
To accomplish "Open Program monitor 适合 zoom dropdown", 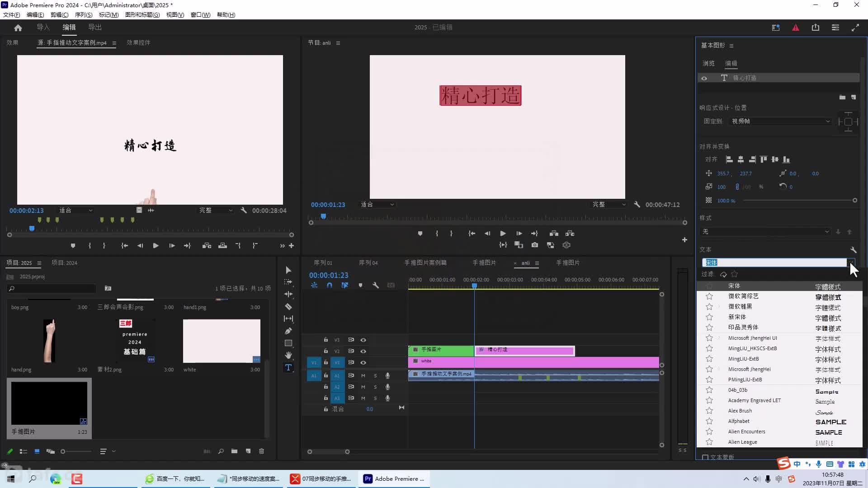I will [x=377, y=204].
